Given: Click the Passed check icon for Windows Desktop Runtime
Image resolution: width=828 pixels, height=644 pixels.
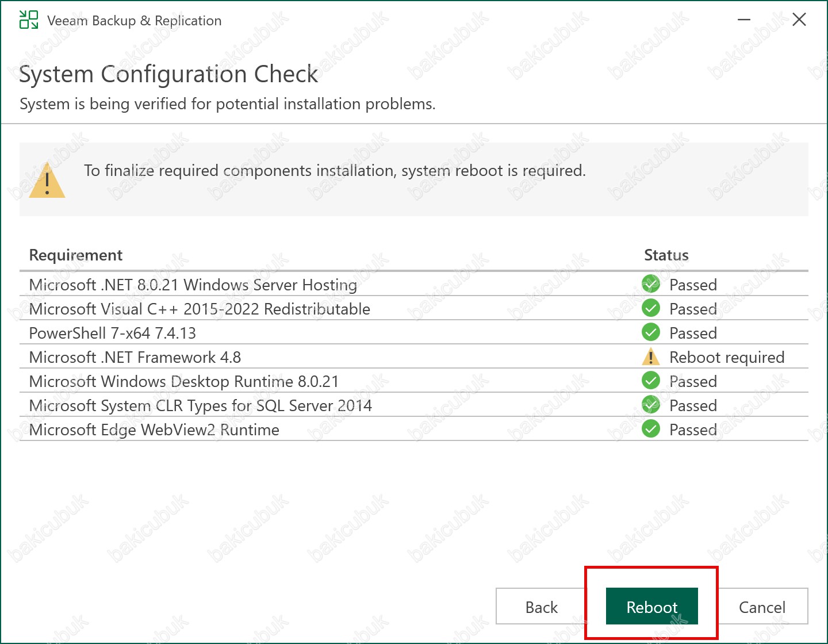Looking at the screenshot, I should tap(650, 381).
